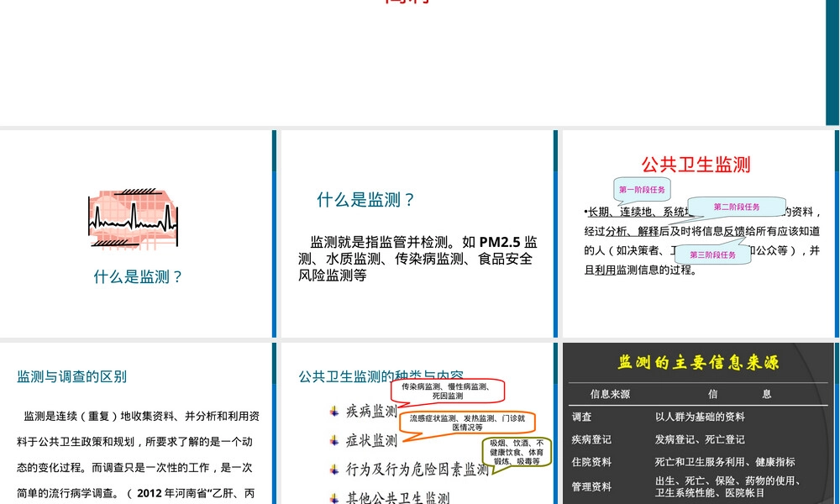
Task: Click the 死亡和卫生服务利用、健康指标 cell
Action: [724, 462]
